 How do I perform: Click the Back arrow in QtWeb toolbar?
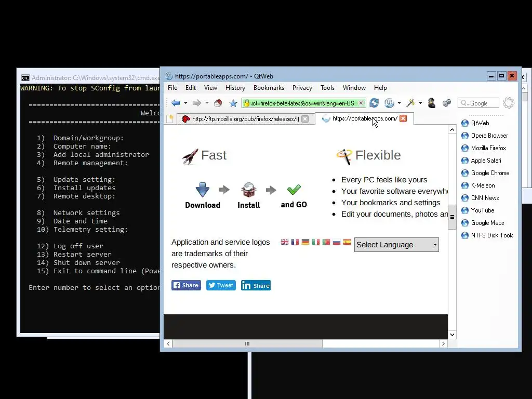click(x=176, y=103)
